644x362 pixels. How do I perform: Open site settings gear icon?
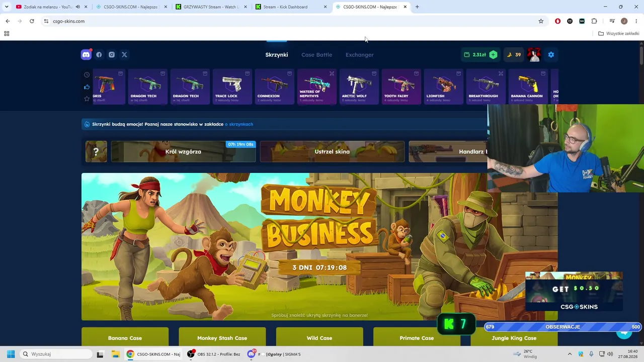point(551,55)
